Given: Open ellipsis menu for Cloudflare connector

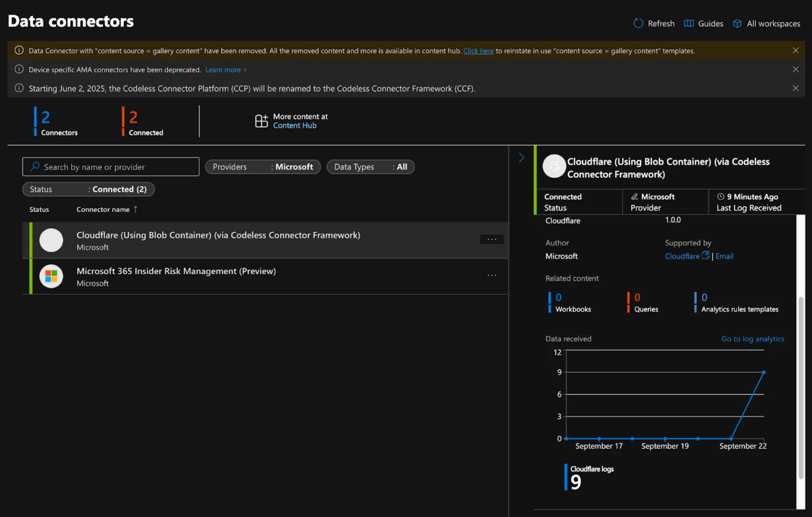Looking at the screenshot, I should point(492,239).
